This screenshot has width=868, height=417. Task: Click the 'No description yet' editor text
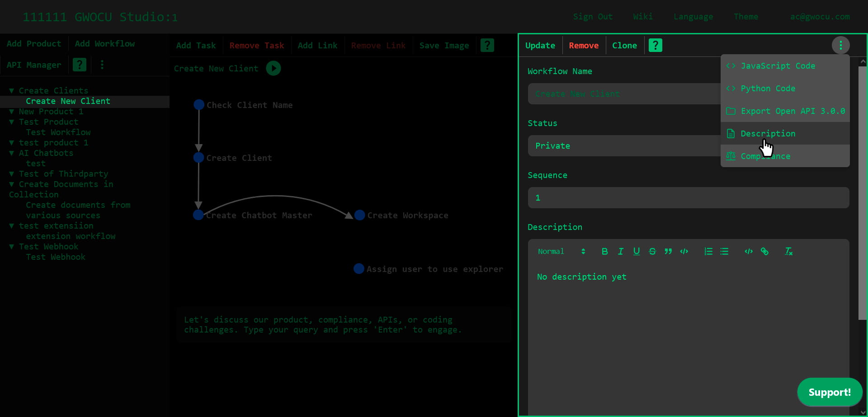[581, 276]
